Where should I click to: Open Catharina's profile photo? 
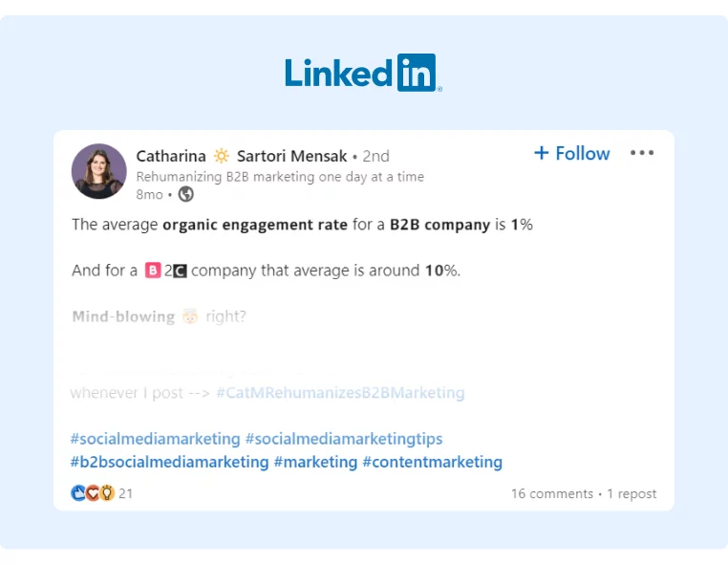[x=98, y=171]
